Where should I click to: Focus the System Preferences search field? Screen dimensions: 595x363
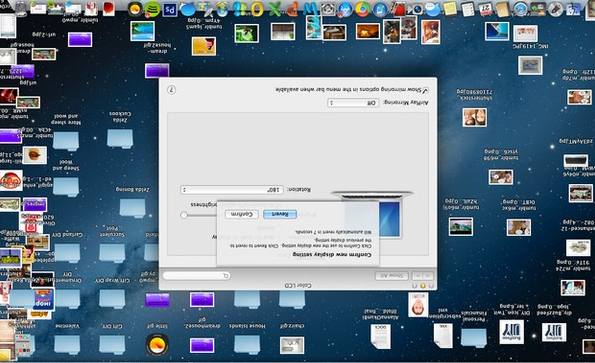pos(196,276)
